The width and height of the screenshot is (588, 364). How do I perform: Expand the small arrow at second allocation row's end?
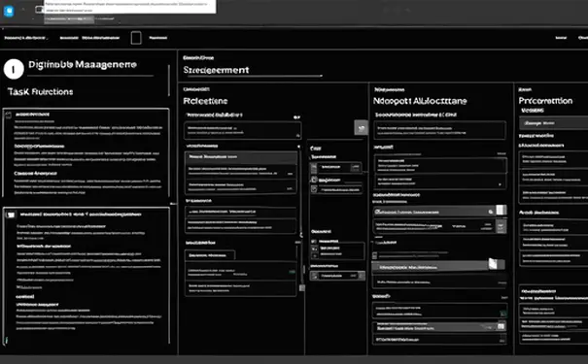coord(500,184)
